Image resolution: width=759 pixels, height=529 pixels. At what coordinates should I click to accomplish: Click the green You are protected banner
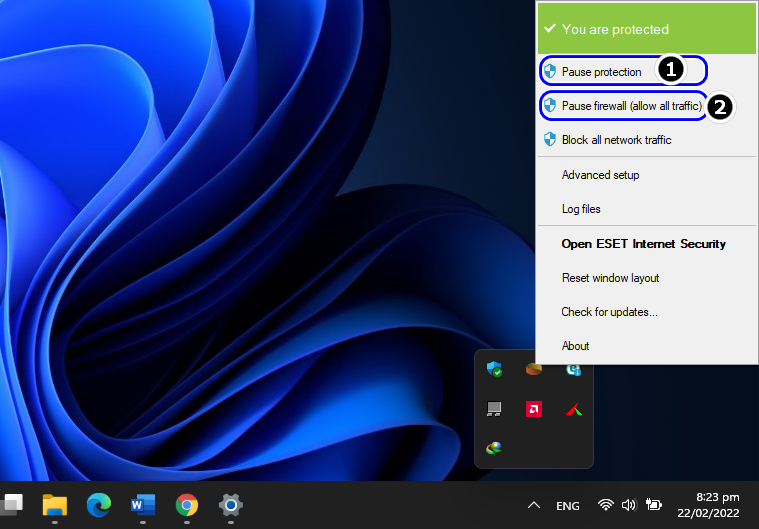[647, 29]
